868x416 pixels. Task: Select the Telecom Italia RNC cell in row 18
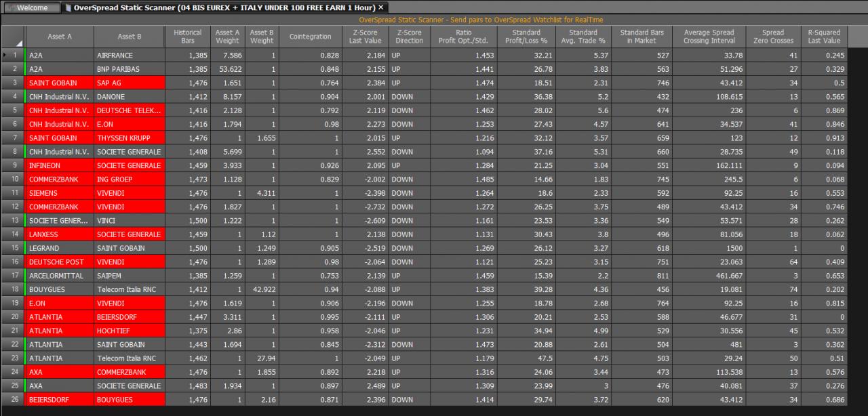point(130,289)
